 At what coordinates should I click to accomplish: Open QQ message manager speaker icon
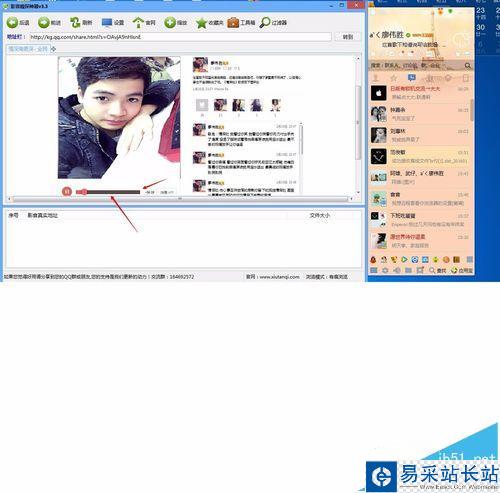point(397,270)
